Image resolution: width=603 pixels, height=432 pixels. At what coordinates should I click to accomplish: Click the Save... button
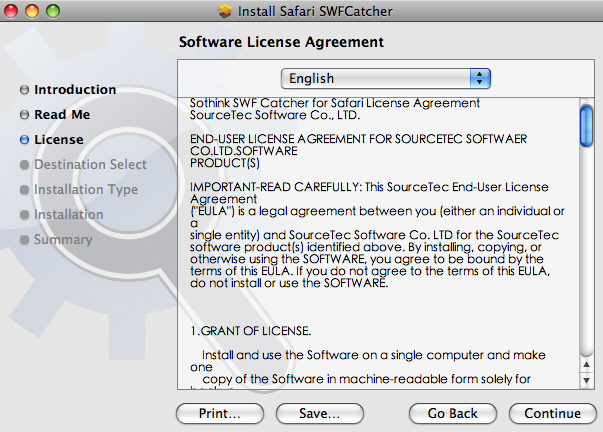(320, 414)
